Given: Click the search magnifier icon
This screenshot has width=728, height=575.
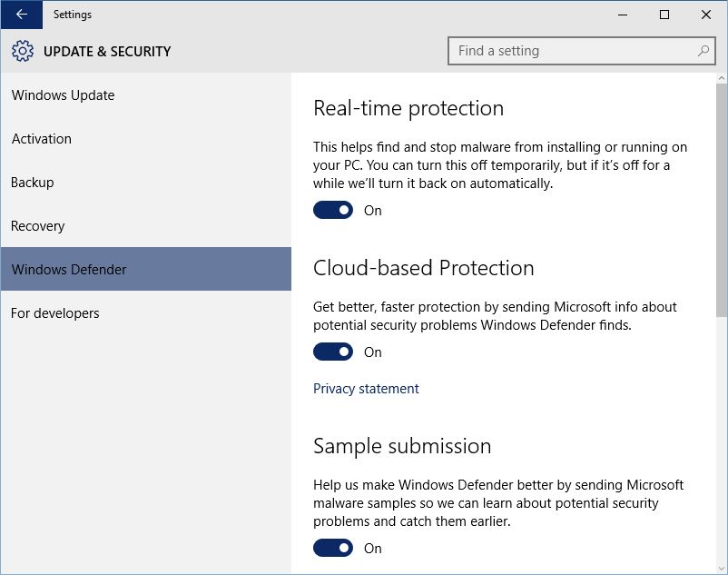Looking at the screenshot, I should [703, 51].
